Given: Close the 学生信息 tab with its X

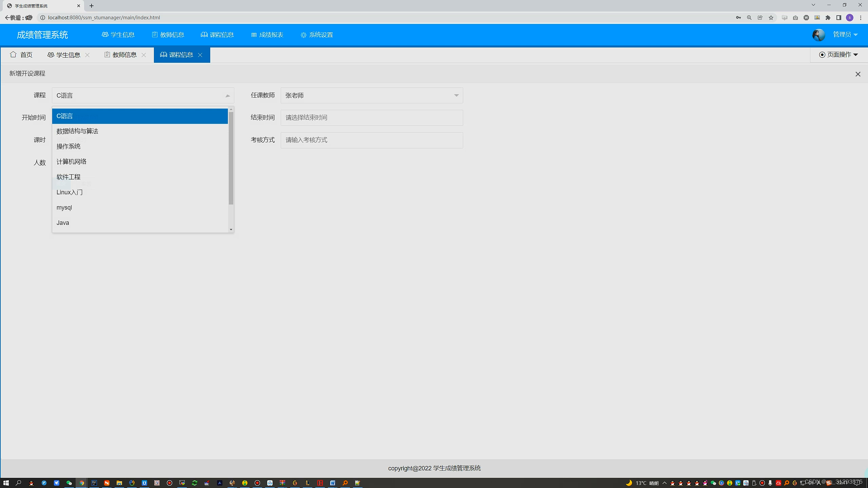Looking at the screenshot, I should pyautogui.click(x=87, y=55).
